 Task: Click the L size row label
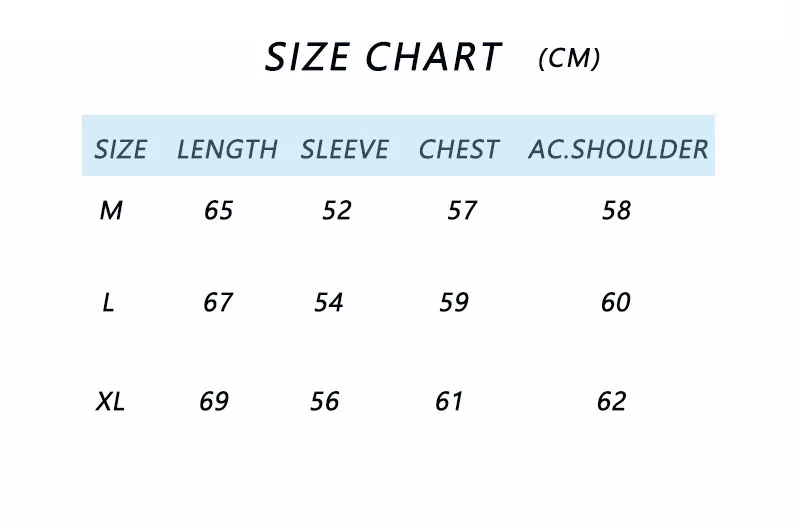point(108,303)
